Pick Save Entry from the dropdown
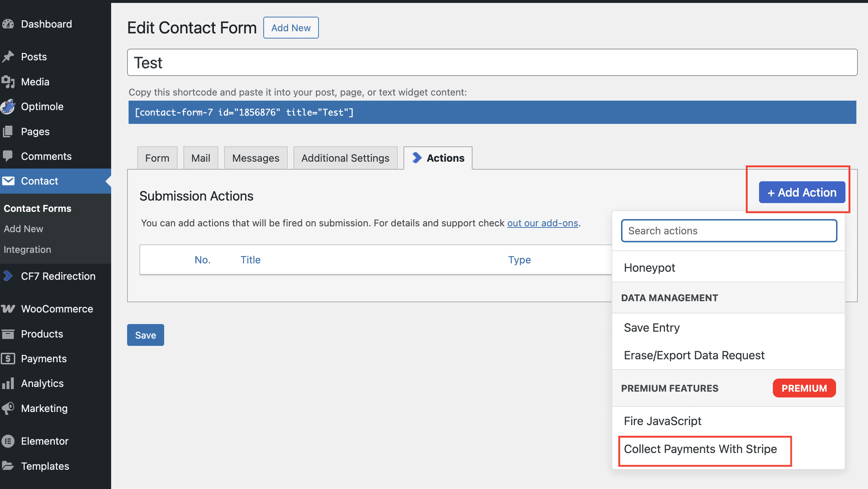 [x=652, y=328]
